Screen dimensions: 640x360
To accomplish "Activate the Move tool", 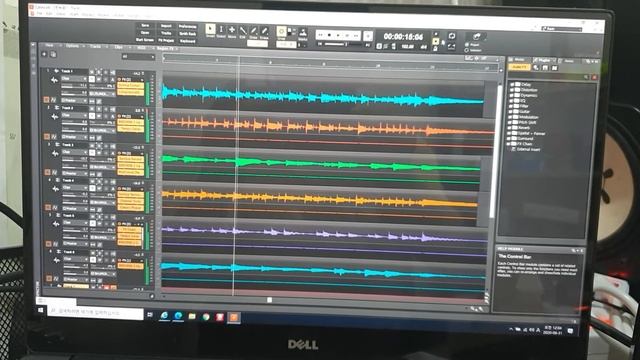I will click(x=232, y=30).
